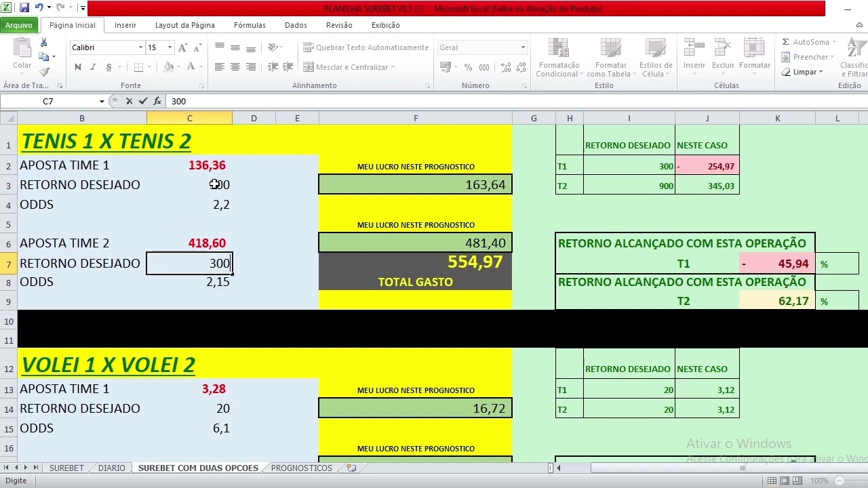The image size is (868, 488).
Task: Click the Cancel X in formula bar
Action: click(x=129, y=101)
